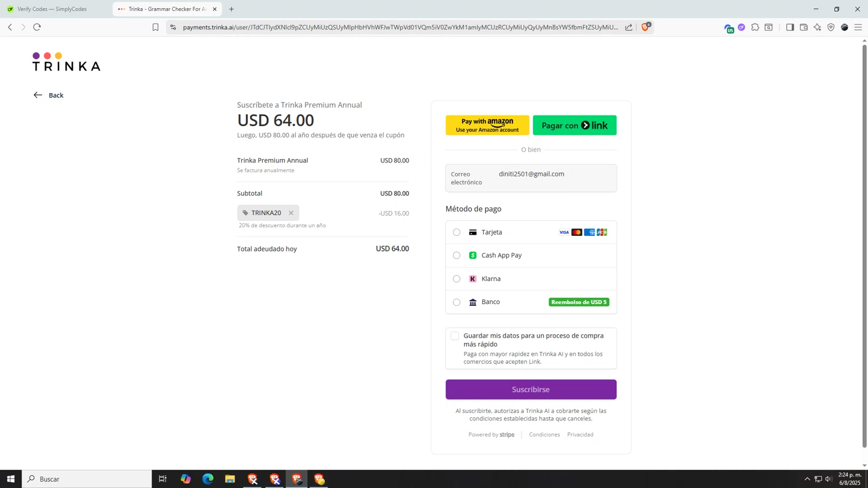868x488 pixels.
Task: Click the TRINKA20 coupon tag icon
Action: click(x=245, y=213)
